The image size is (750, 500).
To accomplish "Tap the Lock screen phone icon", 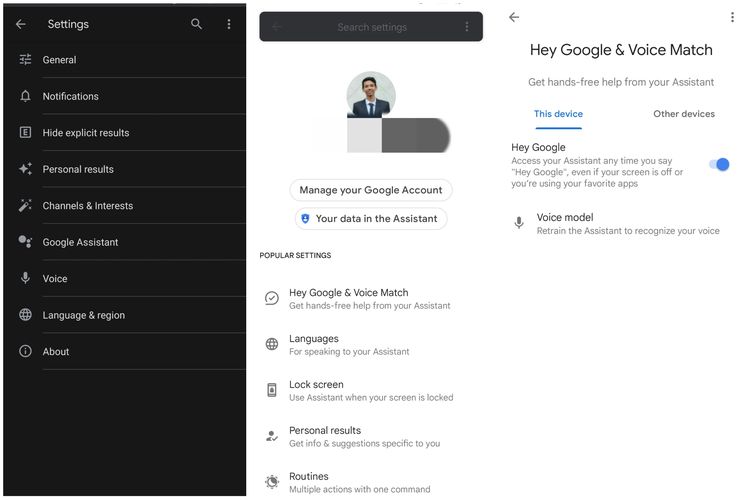I will (x=272, y=390).
